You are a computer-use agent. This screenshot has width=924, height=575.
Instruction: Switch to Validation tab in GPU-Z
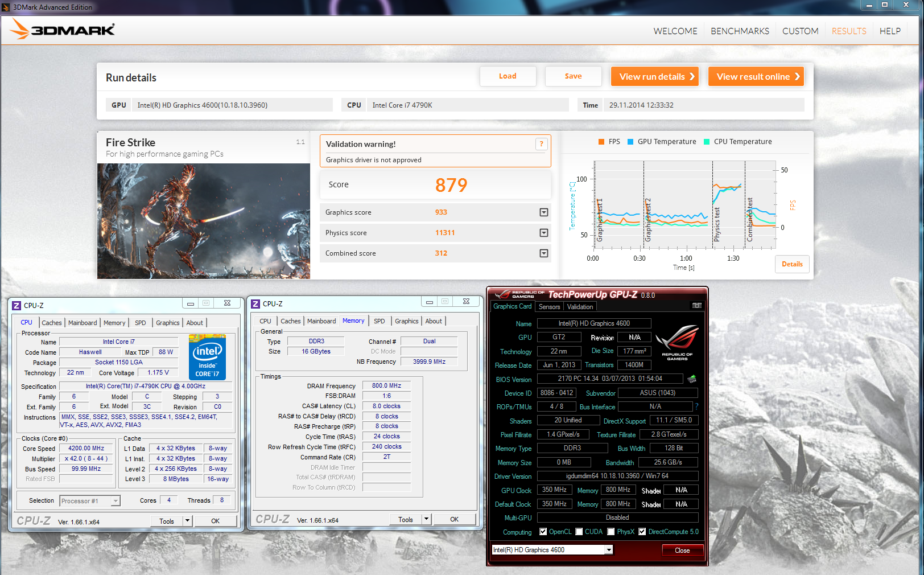pos(580,307)
